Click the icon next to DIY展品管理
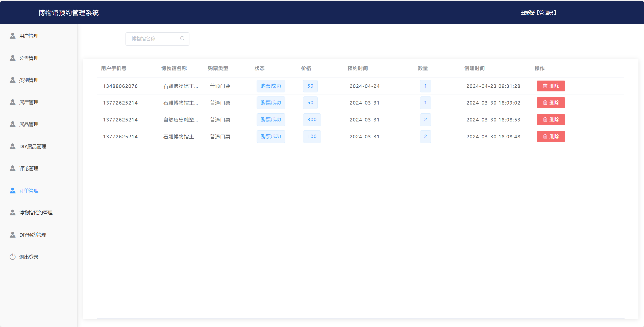 pyautogui.click(x=13, y=146)
